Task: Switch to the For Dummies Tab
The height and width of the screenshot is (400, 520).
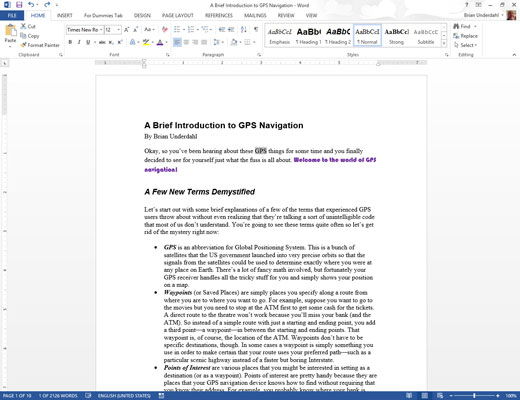Action: (x=103, y=15)
